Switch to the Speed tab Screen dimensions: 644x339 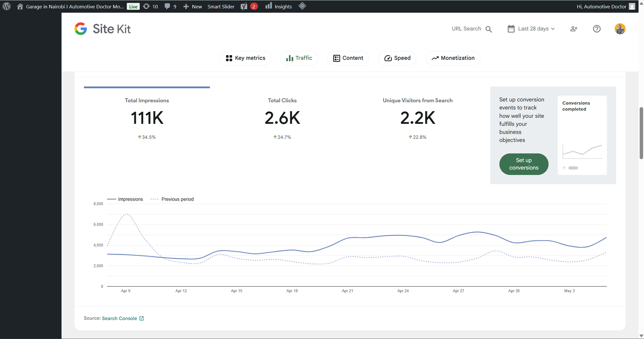(x=397, y=58)
